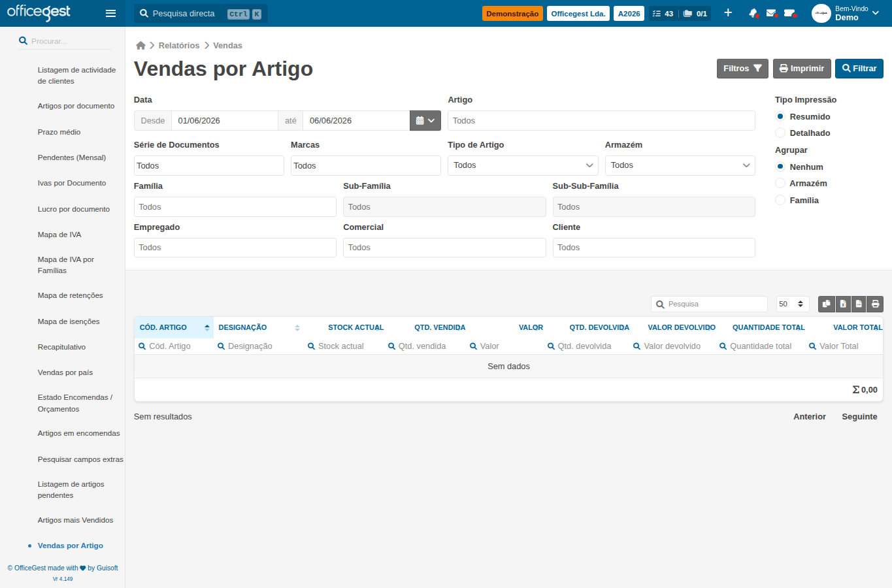Select Detalhado print type
The image size is (892, 588).
[780, 133]
